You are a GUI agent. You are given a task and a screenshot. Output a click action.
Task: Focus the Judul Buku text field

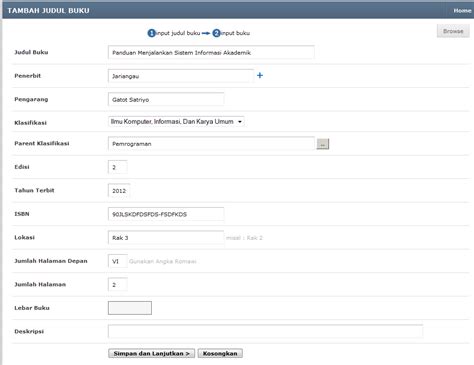point(211,52)
